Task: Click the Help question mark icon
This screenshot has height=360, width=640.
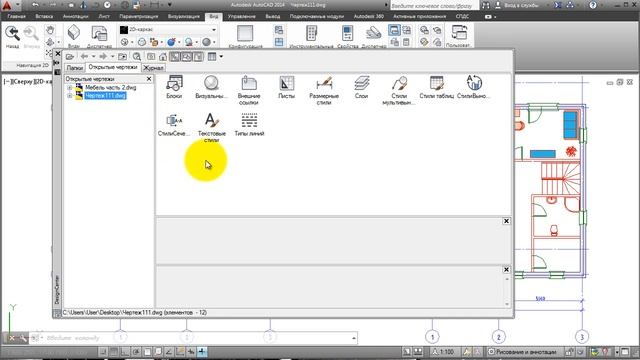Action: click(x=593, y=5)
